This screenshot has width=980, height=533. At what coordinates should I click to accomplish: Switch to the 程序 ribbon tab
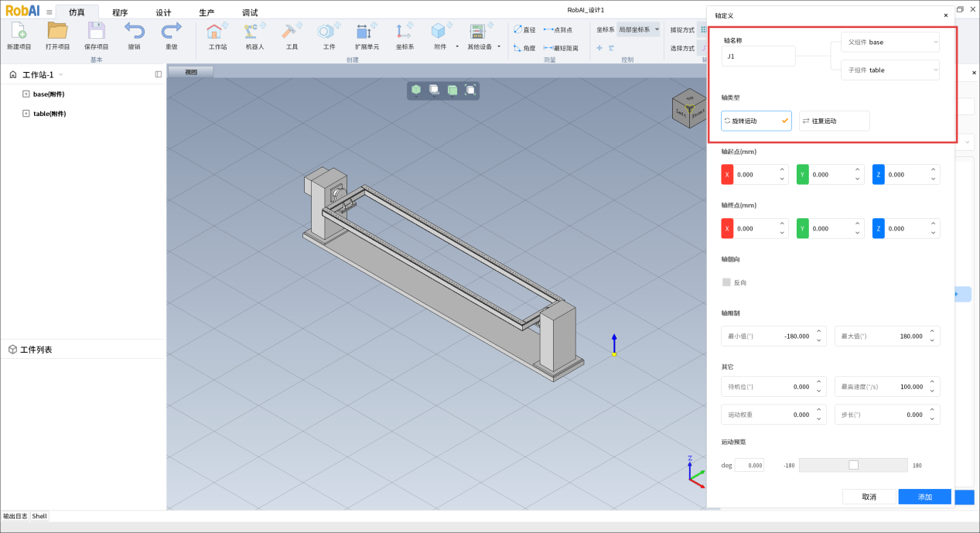(x=120, y=12)
